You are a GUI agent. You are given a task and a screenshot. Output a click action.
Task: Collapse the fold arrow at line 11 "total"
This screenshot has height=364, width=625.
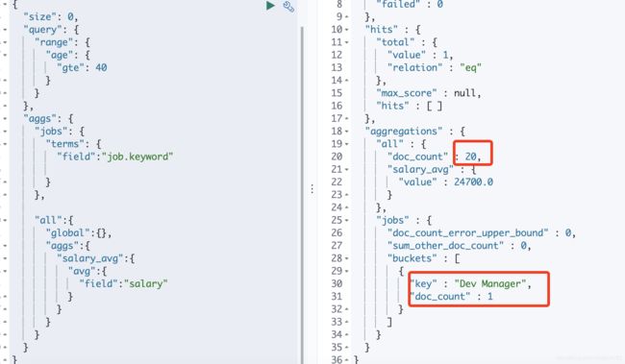pyautogui.click(x=347, y=42)
